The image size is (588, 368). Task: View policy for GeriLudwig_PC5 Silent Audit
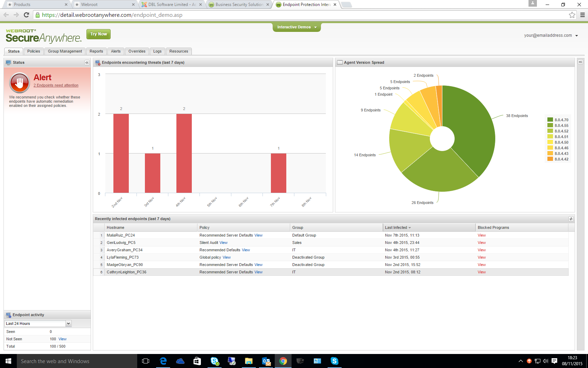pos(223,243)
